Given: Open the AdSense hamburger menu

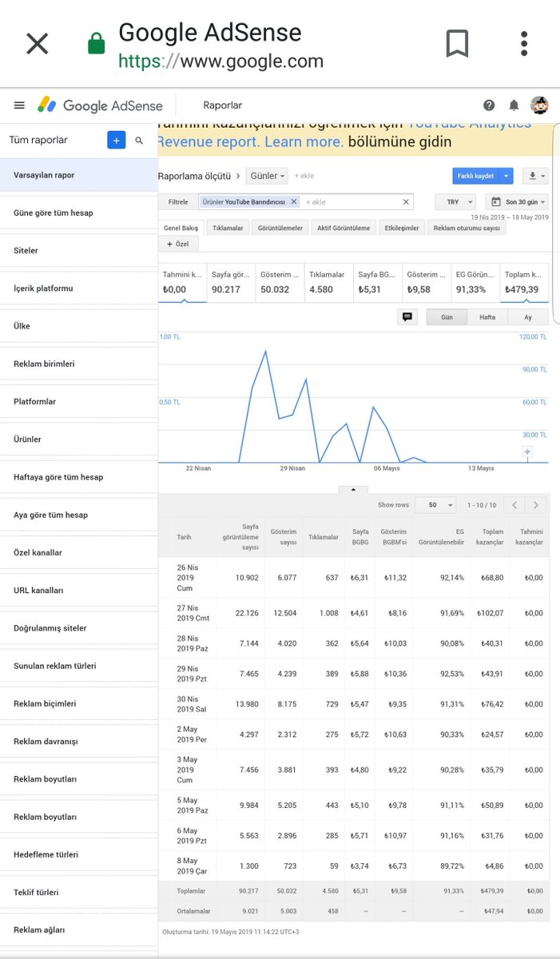Looking at the screenshot, I should point(19,105).
